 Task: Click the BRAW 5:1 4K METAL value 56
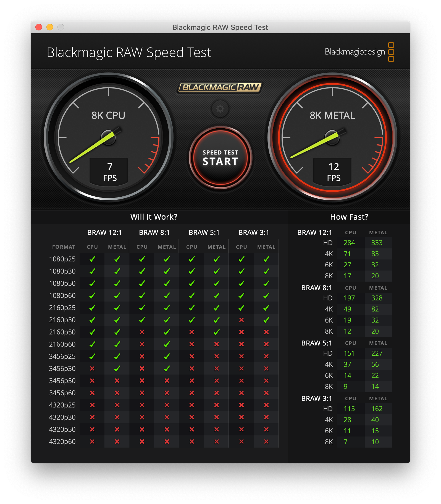(375, 365)
